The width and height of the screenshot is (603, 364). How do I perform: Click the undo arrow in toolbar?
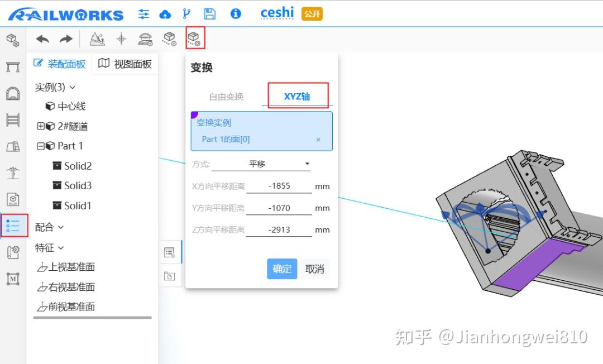pos(42,39)
